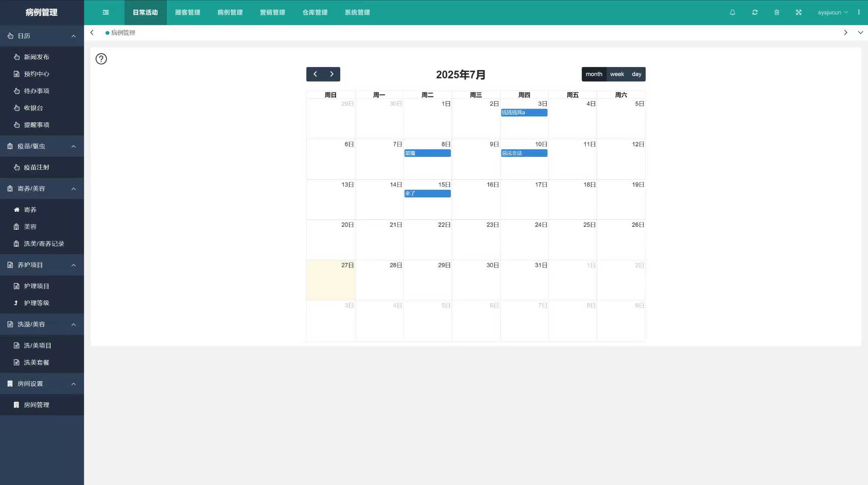Select the month view button
868x485 pixels.
tap(594, 74)
